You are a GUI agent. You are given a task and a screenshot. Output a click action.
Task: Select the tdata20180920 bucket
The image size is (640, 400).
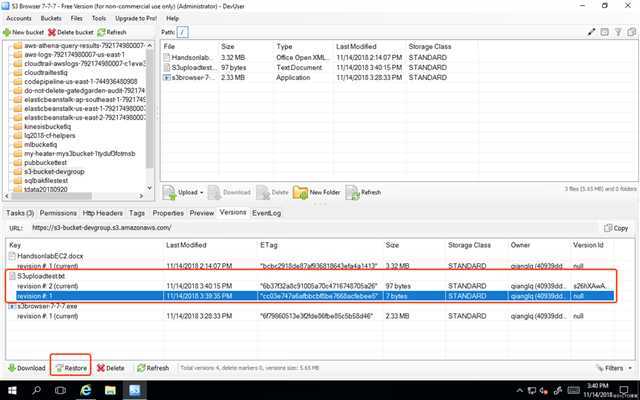46,189
